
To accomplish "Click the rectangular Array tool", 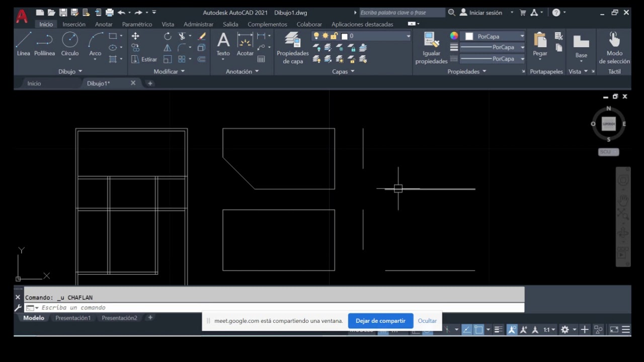I will (182, 59).
